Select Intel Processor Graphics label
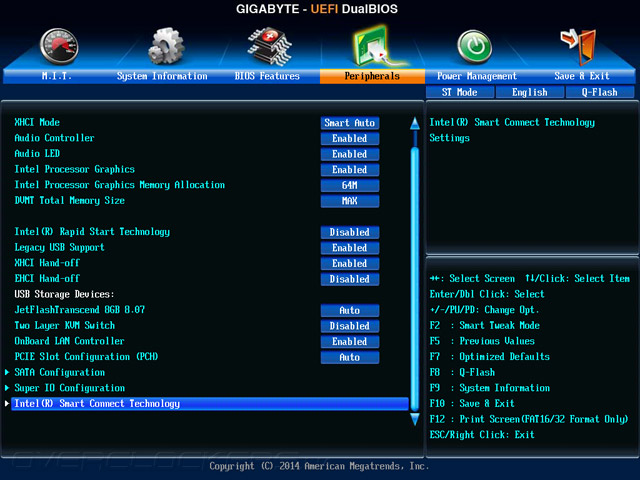Image resolution: width=640 pixels, height=480 pixels. tap(74, 169)
